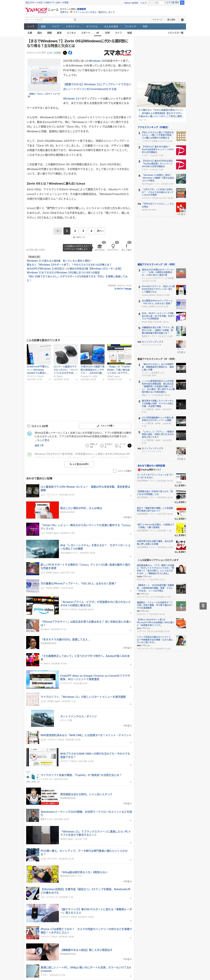Share article on X below the title
210x980 pixels.
tap(65, 53)
